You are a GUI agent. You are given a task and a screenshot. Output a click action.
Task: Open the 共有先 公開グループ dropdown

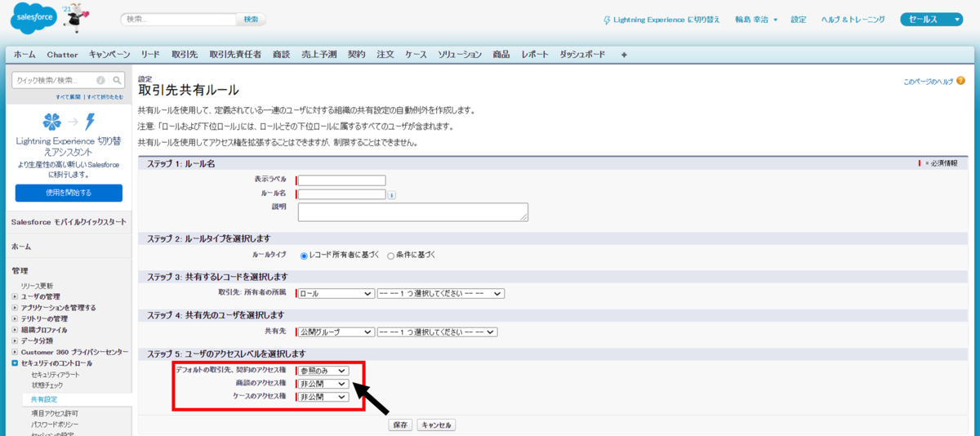335,331
